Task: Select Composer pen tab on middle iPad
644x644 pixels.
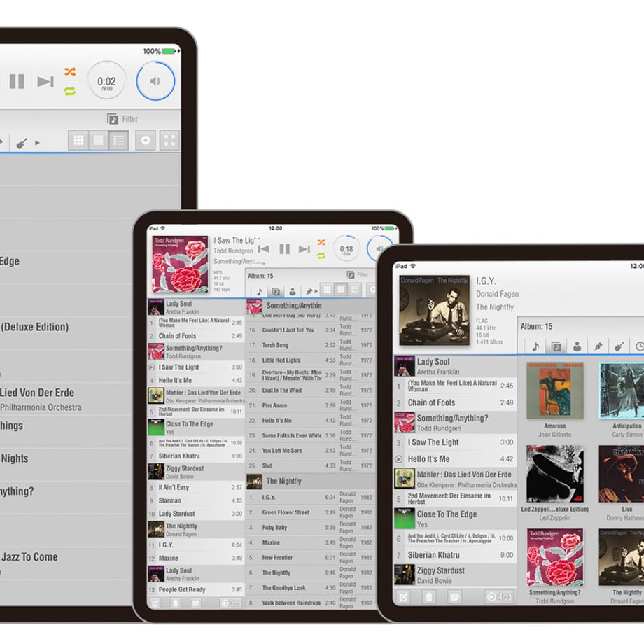Action: pos(309,292)
